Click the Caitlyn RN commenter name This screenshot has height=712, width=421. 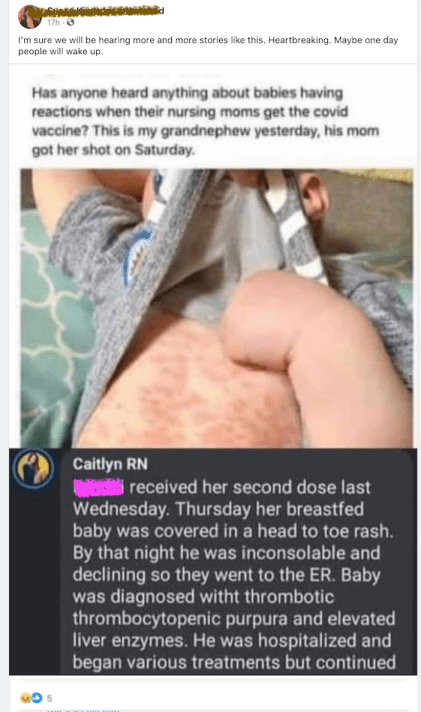click(x=110, y=464)
